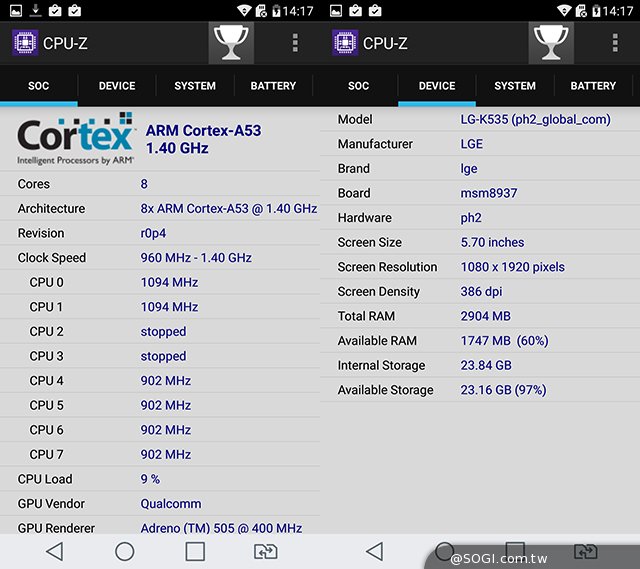This screenshot has width=640, height=569.
Task: Tap the ARM Cortex-A53 1.40 GHz heading
Action: [x=203, y=139]
